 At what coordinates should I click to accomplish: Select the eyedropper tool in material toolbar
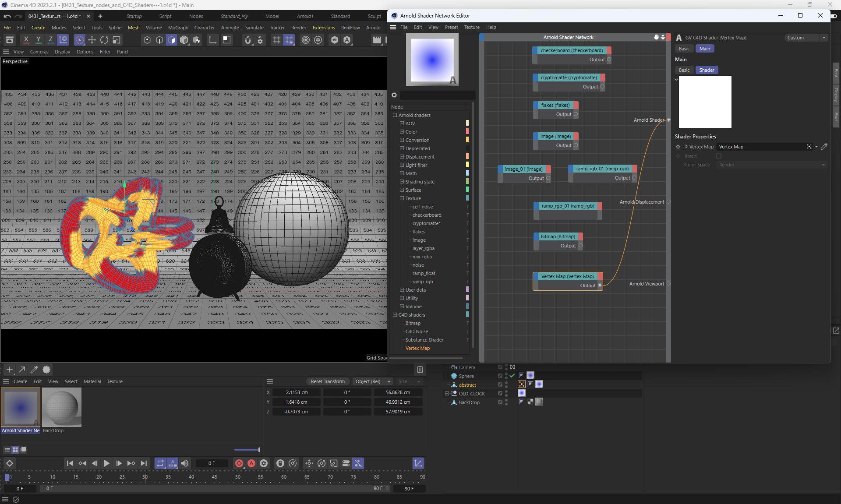coord(34,370)
